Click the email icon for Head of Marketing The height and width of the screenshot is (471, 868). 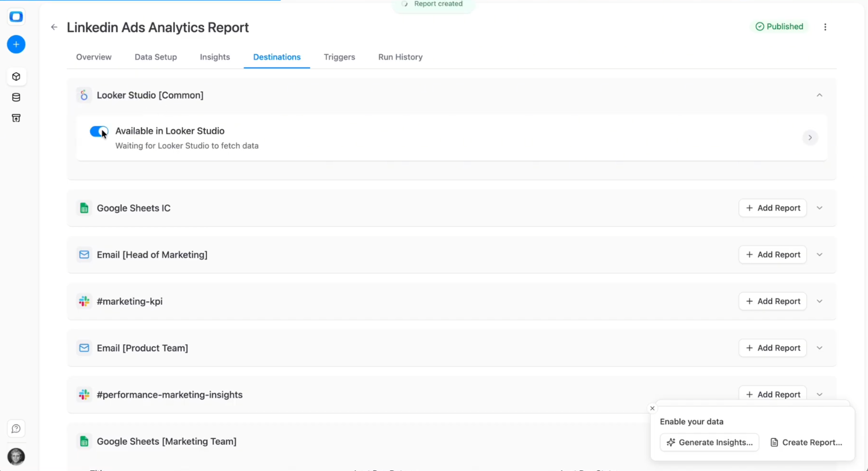(x=84, y=254)
